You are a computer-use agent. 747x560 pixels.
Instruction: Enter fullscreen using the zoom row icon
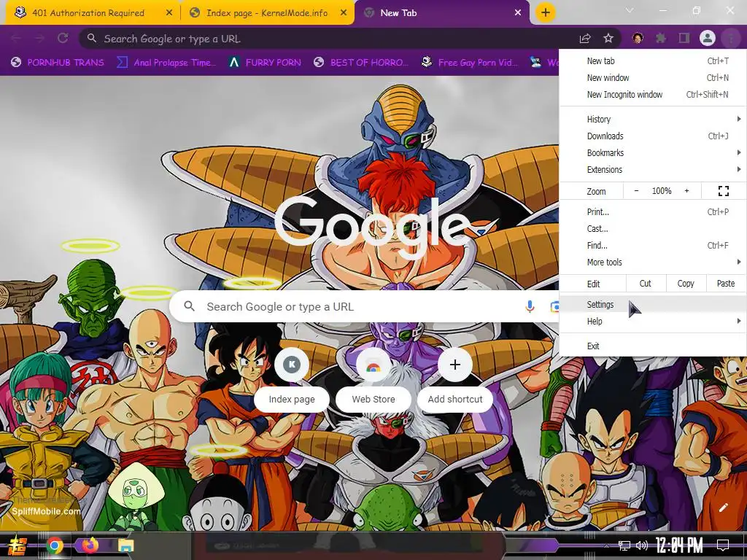pos(723,191)
